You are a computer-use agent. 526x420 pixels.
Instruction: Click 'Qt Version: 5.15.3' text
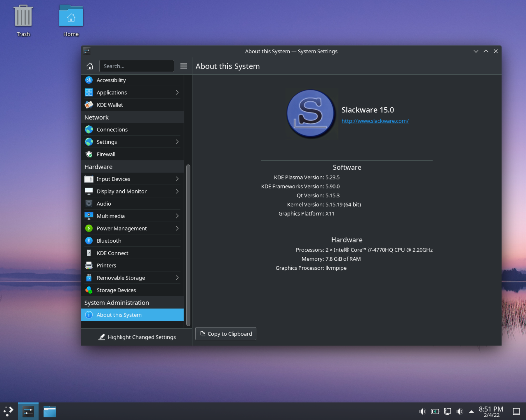[318, 195]
